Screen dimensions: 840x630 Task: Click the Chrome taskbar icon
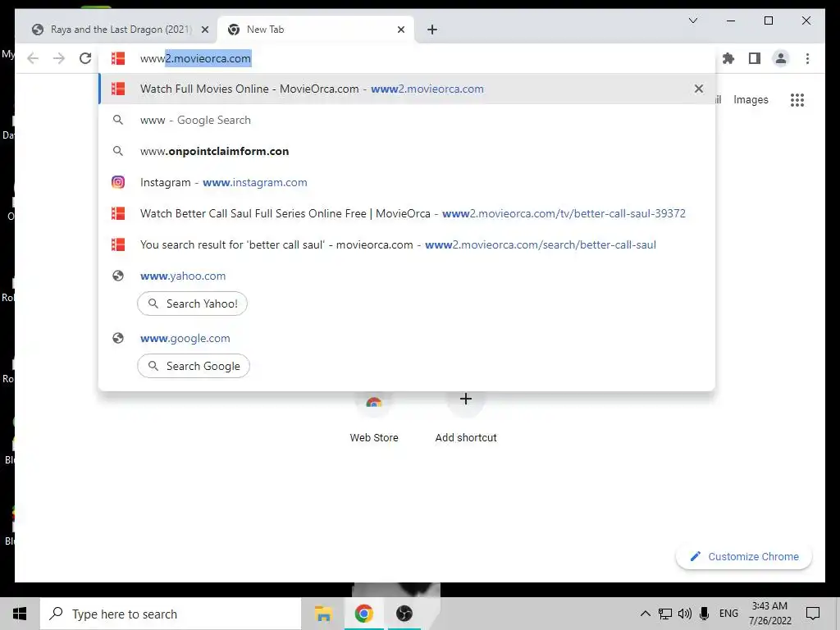363,614
